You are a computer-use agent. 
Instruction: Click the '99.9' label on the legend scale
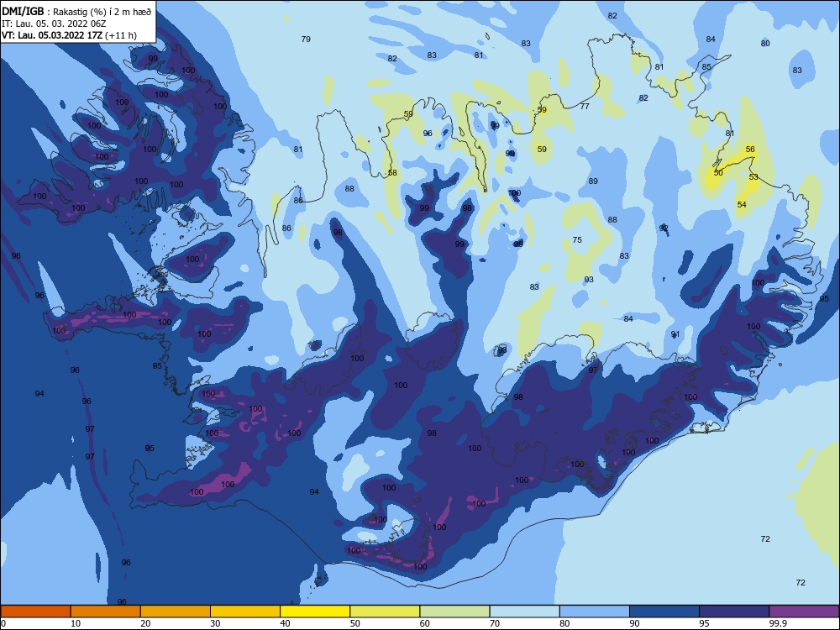click(778, 623)
